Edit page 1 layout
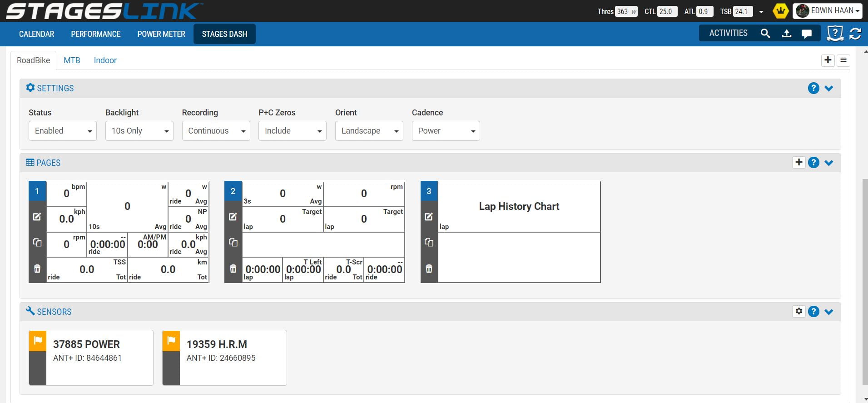 [37, 217]
